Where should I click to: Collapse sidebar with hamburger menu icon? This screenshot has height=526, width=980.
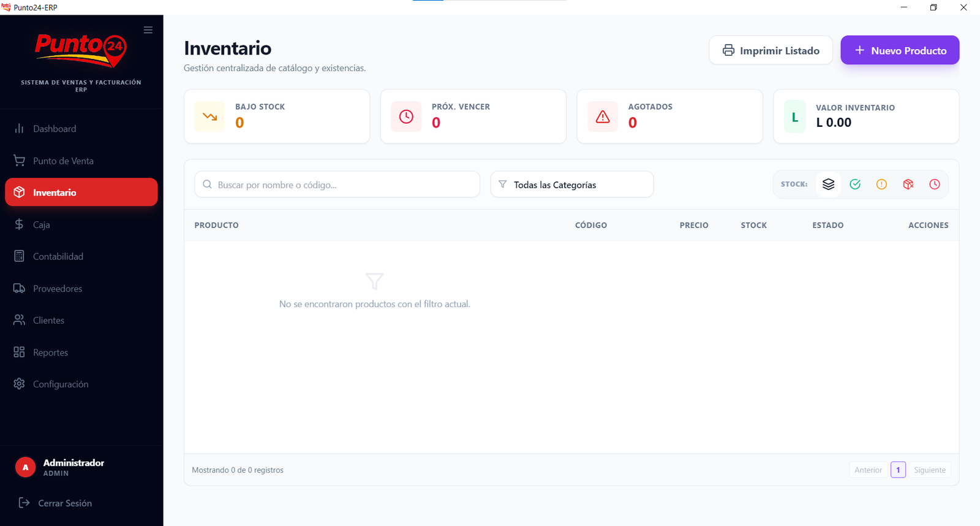(148, 30)
